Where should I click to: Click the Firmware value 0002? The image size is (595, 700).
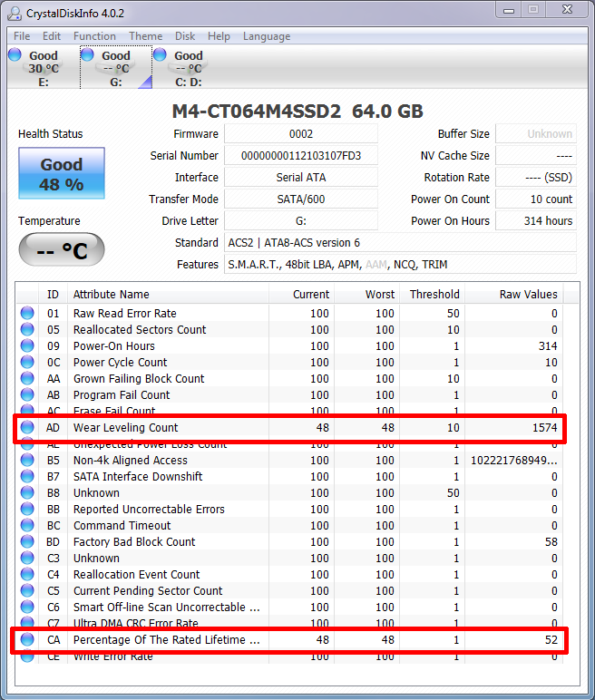point(301,134)
